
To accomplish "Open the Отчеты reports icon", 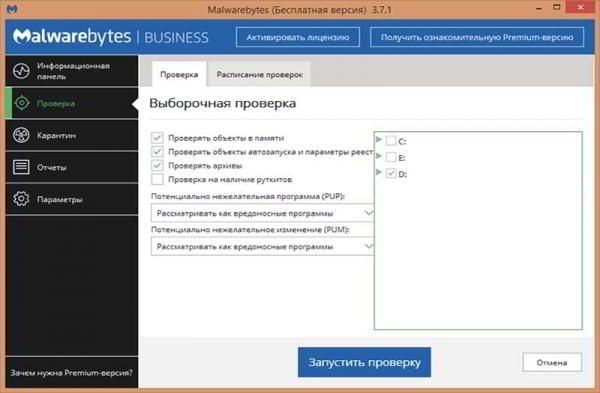I will click(x=21, y=167).
